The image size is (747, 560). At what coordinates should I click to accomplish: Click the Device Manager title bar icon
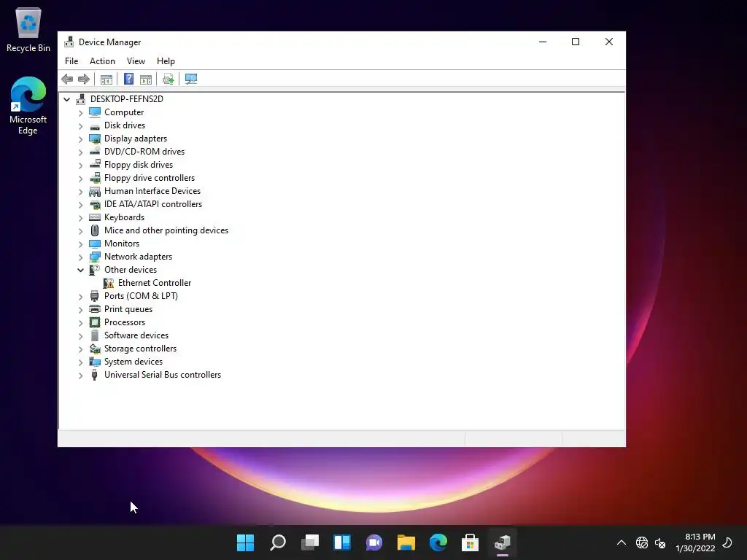click(x=69, y=42)
